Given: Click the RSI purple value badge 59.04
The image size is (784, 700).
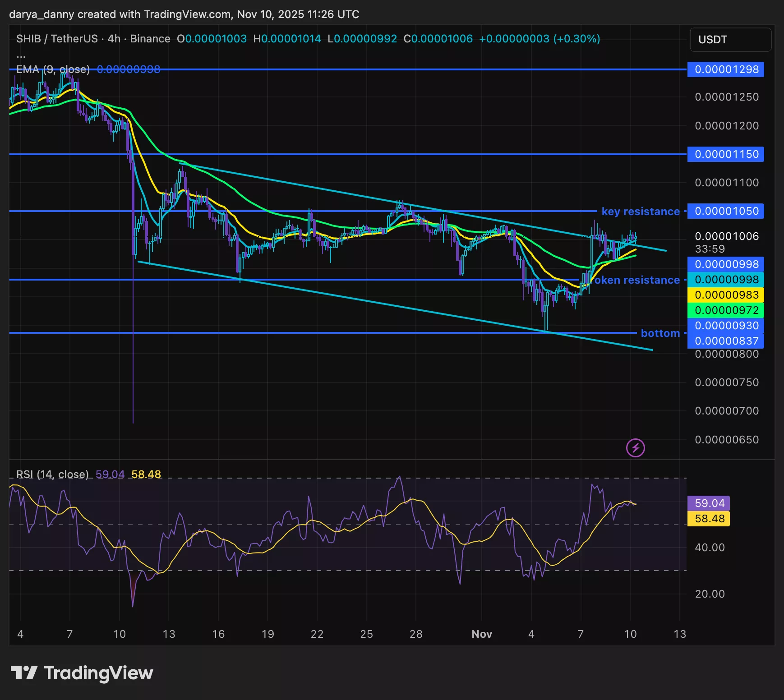Looking at the screenshot, I should 709,503.
